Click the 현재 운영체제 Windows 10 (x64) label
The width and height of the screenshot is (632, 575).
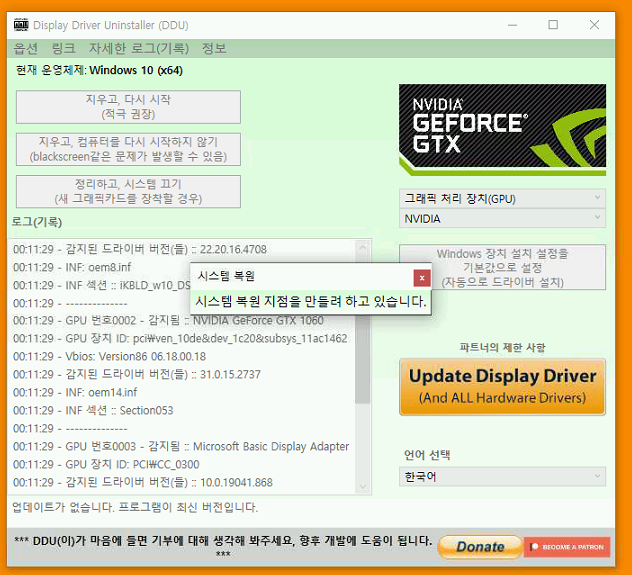tap(99, 70)
